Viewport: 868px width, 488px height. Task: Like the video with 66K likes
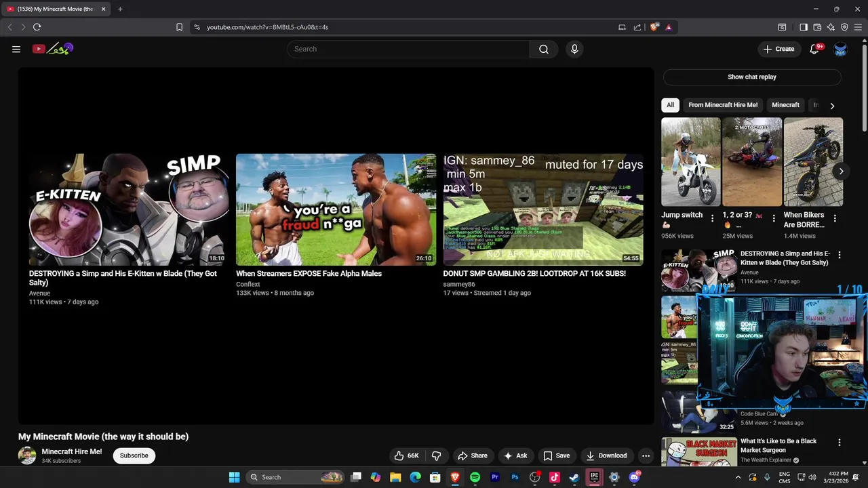[406, 455]
